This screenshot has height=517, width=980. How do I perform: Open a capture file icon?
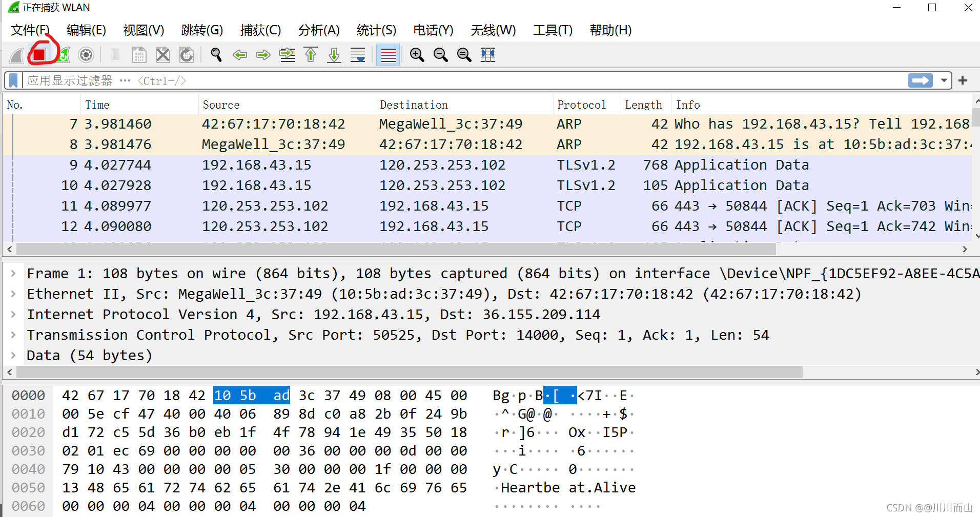(115, 55)
